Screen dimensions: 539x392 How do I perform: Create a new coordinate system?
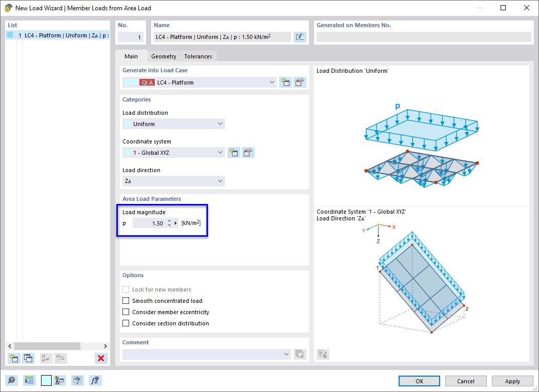[x=233, y=152]
